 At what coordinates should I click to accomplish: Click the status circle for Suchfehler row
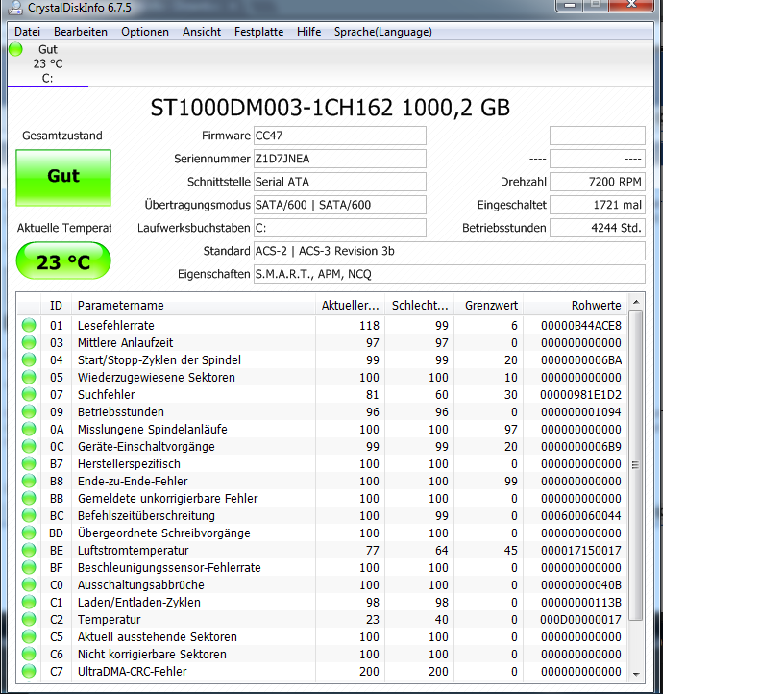(x=29, y=394)
